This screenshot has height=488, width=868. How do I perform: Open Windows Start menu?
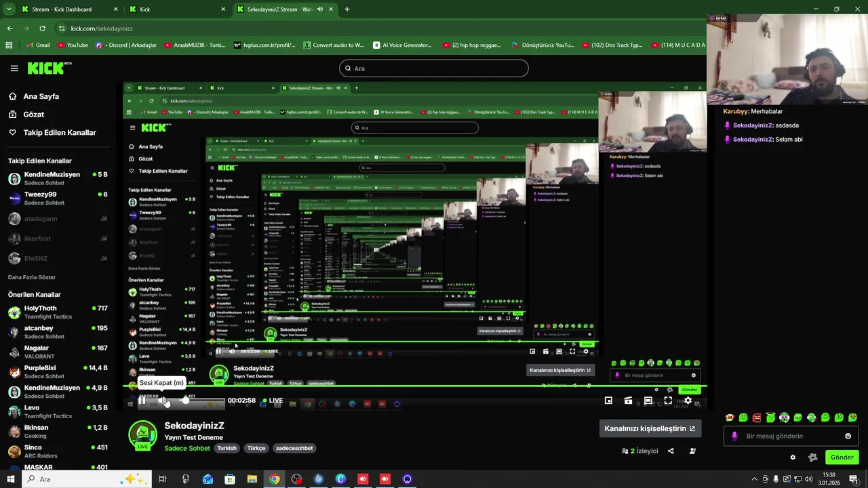point(10,479)
